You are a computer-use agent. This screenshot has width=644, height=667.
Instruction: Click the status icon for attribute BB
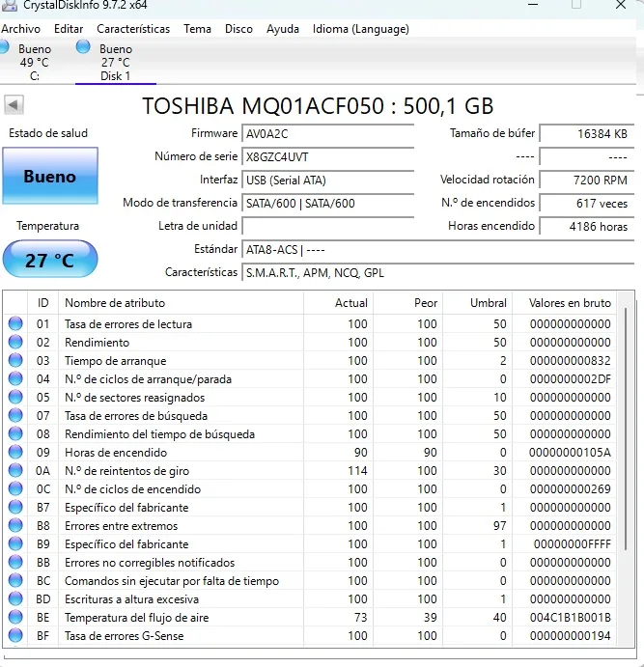tap(15, 562)
